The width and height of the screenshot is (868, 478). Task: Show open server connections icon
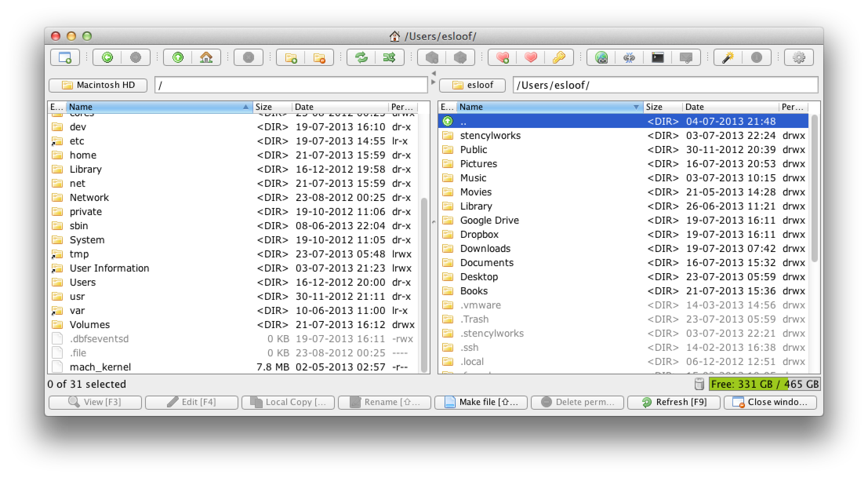[630, 58]
